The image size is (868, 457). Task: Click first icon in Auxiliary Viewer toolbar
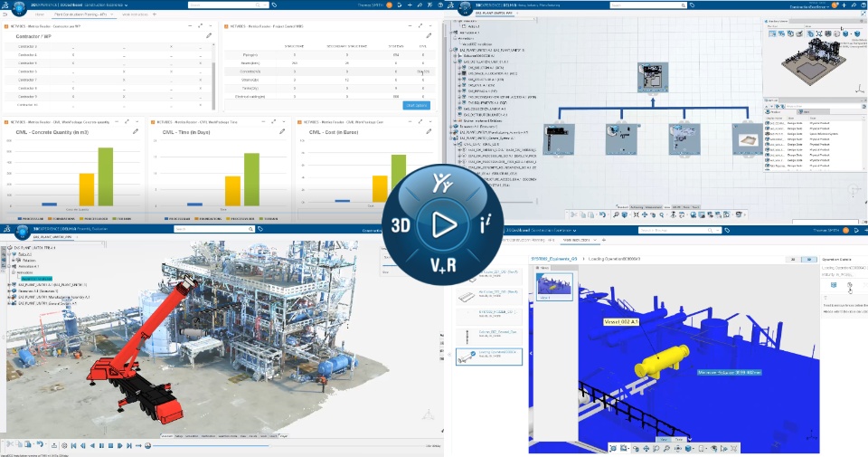[772, 33]
